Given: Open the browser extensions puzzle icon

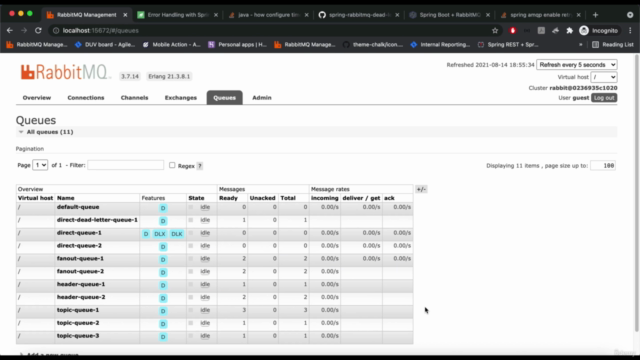Looking at the screenshot, I should click(569, 31).
